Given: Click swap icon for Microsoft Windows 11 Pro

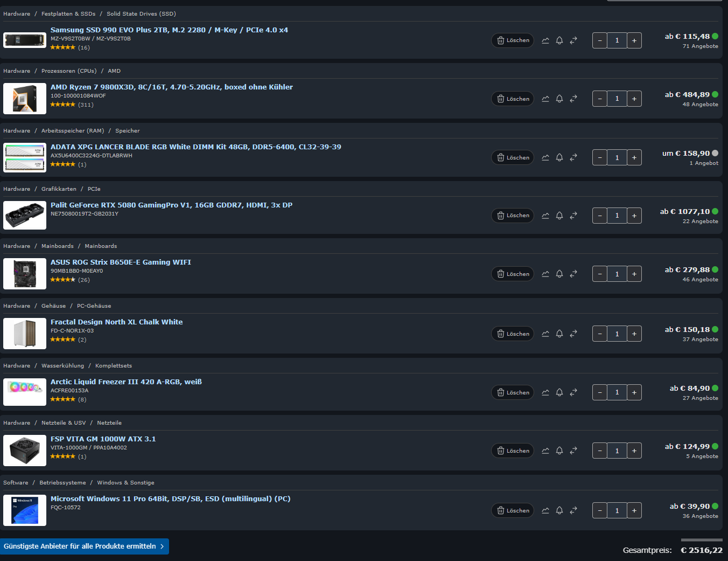Looking at the screenshot, I should [573, 510].
